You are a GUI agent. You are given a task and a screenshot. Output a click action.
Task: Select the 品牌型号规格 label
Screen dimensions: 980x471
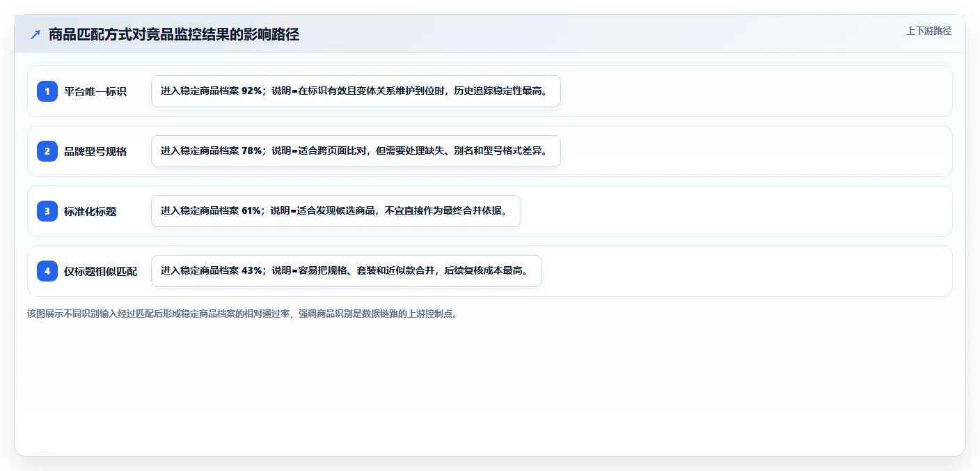pos(95,151)
